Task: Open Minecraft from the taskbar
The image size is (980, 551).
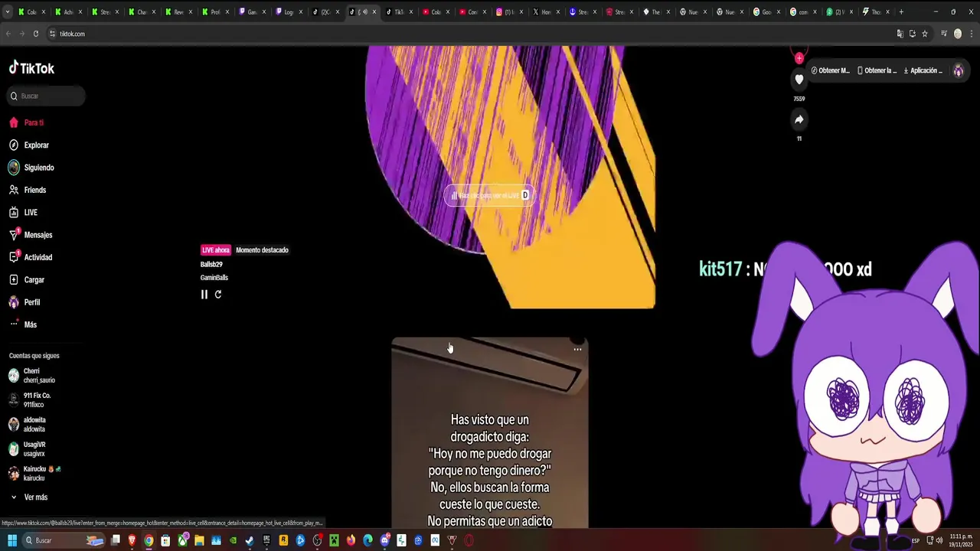Action: pyautogui.click(x=334, y=540)
